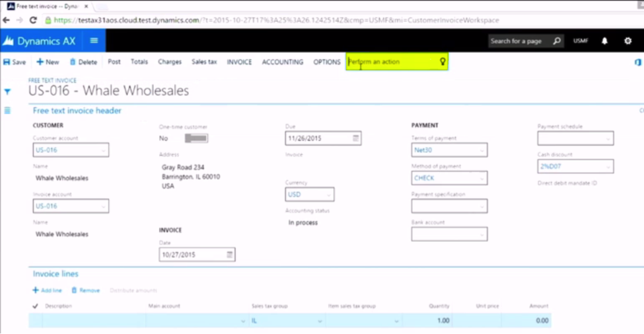Open the Cash discount dropdown
The height and width of the screenshot is (334, 644).
pos(608,167)
